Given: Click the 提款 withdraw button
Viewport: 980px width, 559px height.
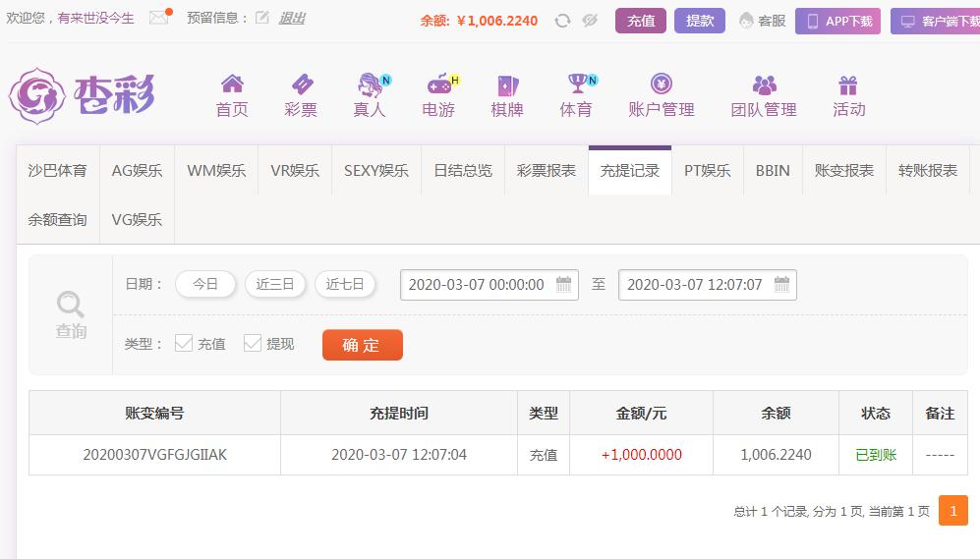Looking at the screenshot, I should click(x=700, y=21).
